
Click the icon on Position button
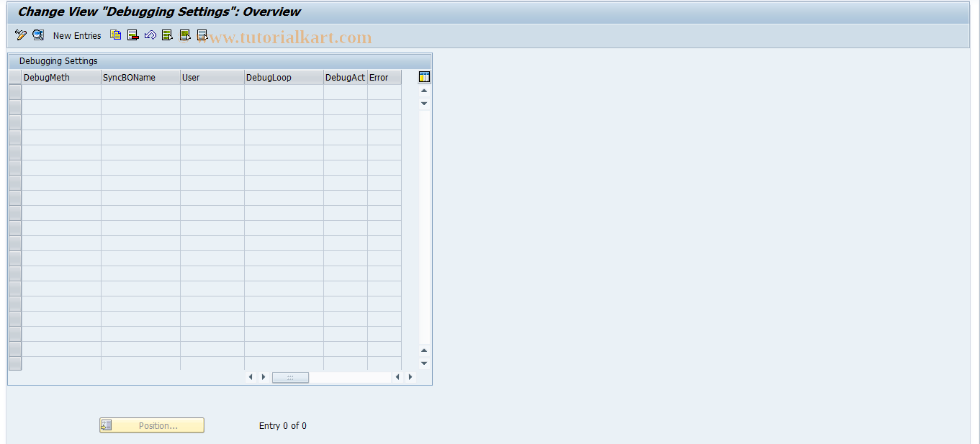point(107,425)
